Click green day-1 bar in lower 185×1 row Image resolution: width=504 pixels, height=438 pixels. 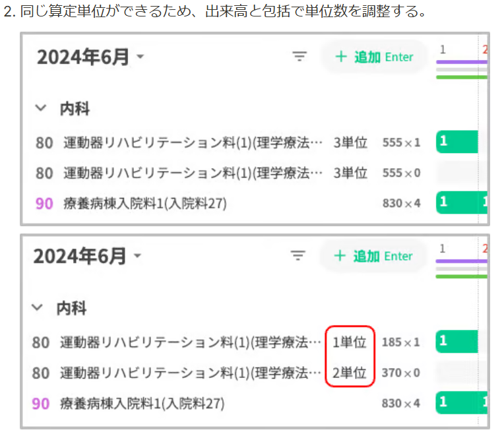click(457, 341)
